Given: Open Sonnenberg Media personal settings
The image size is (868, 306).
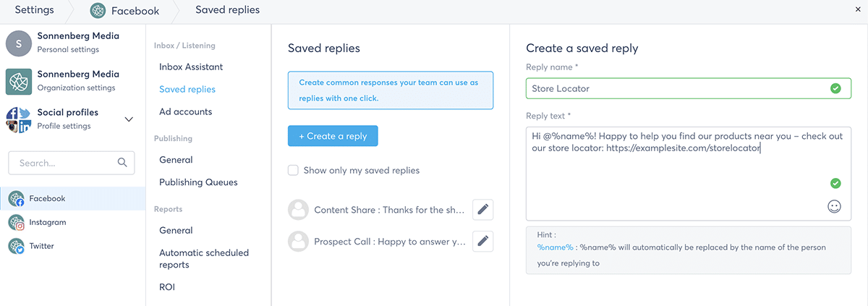Looking at the screenshot, I should click(72, 43).
